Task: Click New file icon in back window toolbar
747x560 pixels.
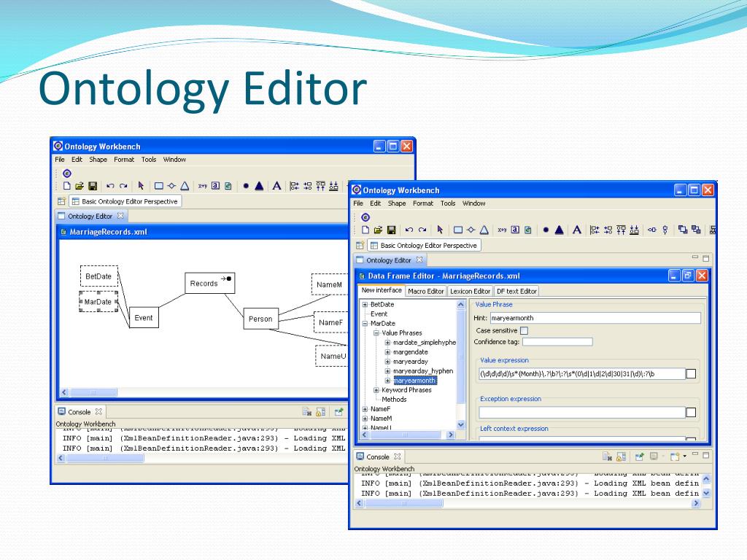Action: [x=66, y=186]
